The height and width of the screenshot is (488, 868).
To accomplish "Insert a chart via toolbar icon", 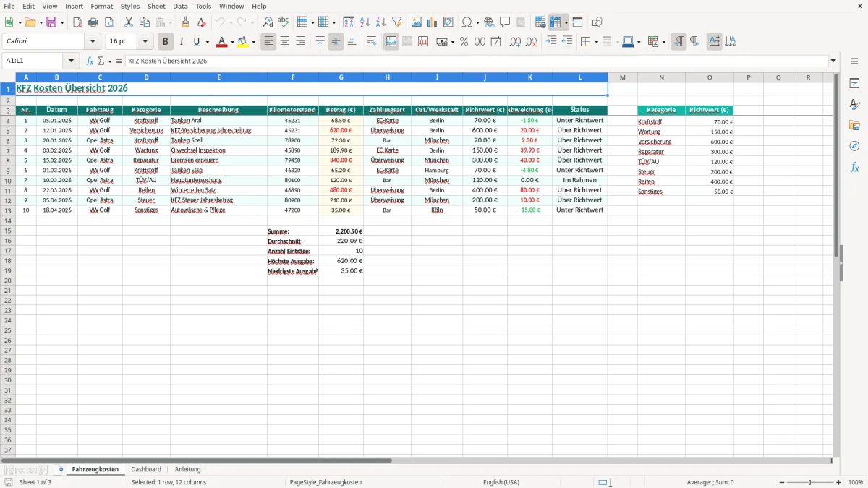I will 432,22.
